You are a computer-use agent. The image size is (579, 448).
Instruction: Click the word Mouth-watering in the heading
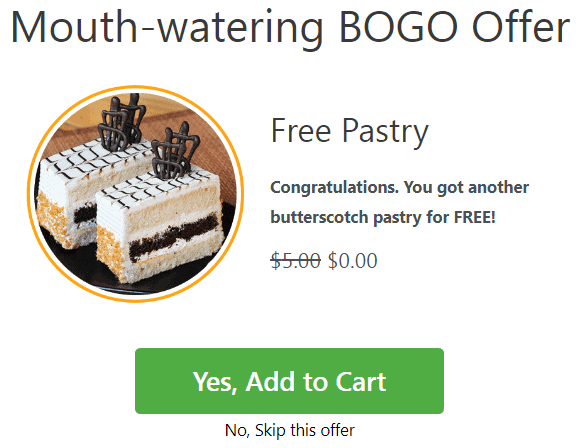(x=167, y=29)
